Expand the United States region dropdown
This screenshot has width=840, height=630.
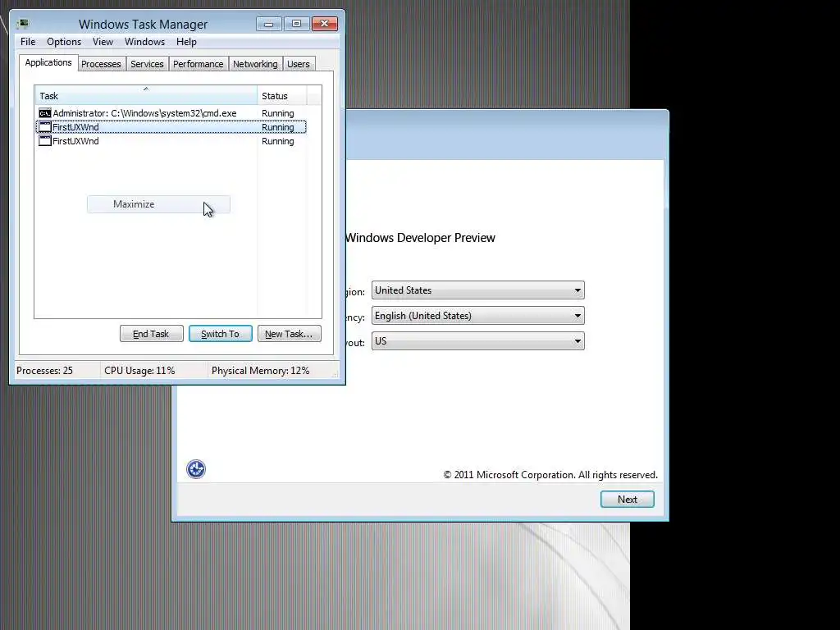point(478,290)
